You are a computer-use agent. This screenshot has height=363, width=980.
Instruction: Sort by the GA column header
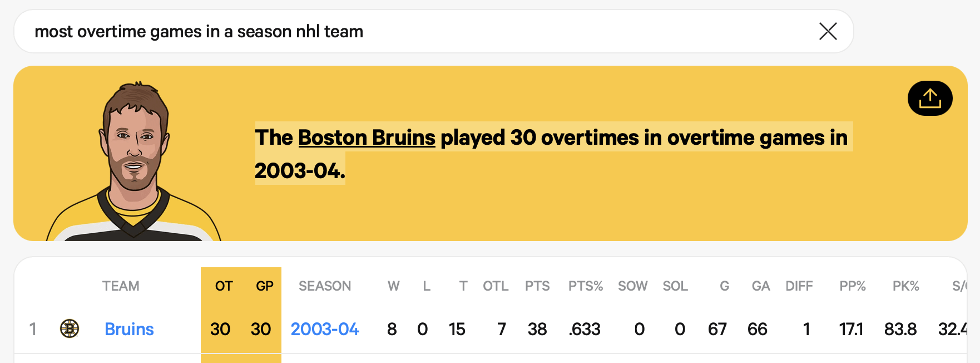tap(760, 286)
